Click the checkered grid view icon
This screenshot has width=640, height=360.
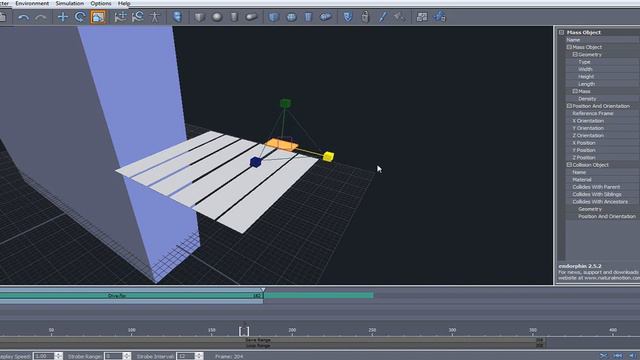pyautogui.click(x=422, y=17)
